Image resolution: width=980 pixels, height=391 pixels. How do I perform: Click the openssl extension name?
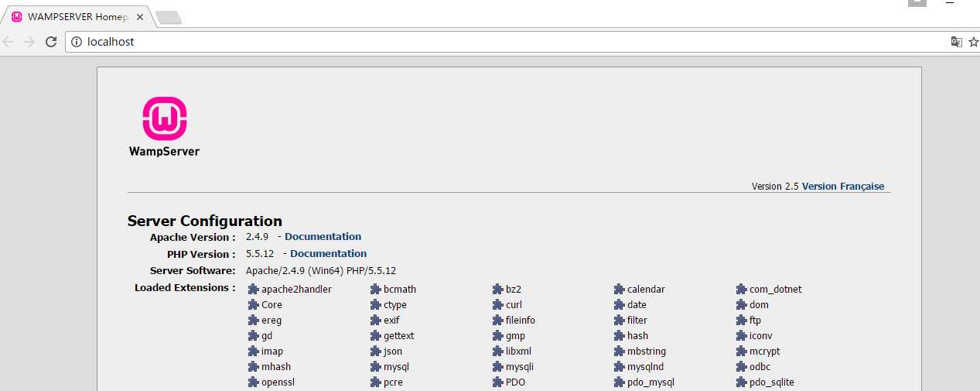coord(278,382)
